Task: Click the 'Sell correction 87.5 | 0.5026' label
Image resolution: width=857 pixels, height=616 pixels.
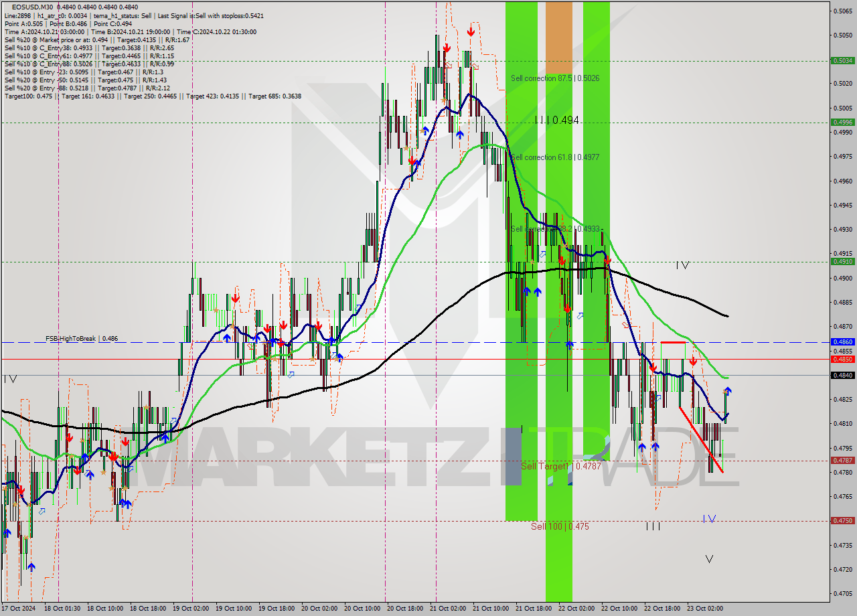Action: 555,78
